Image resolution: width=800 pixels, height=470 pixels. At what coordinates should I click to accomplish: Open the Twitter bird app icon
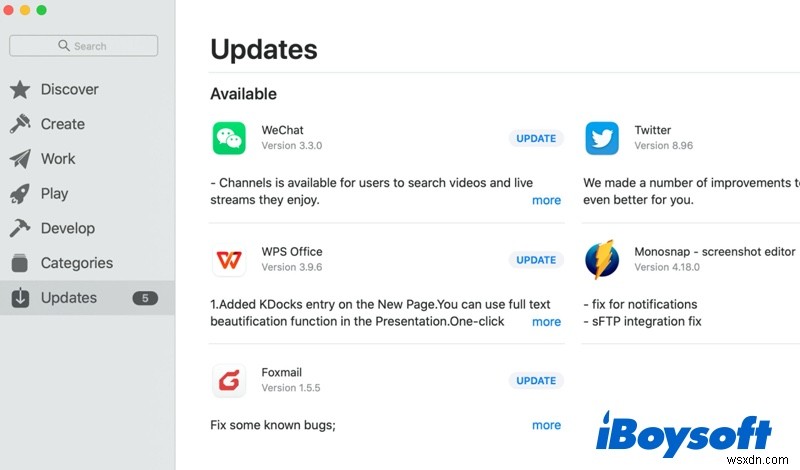[602, 138]
